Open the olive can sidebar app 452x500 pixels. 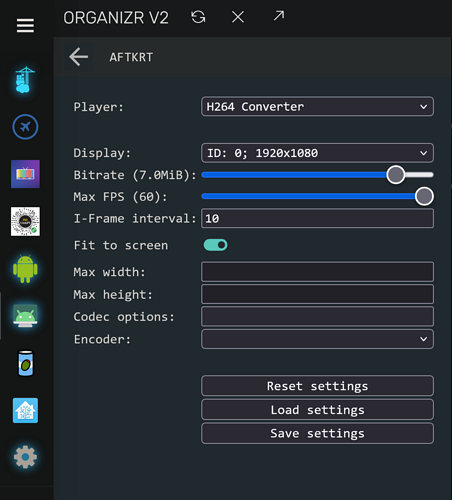pos(26,363)
